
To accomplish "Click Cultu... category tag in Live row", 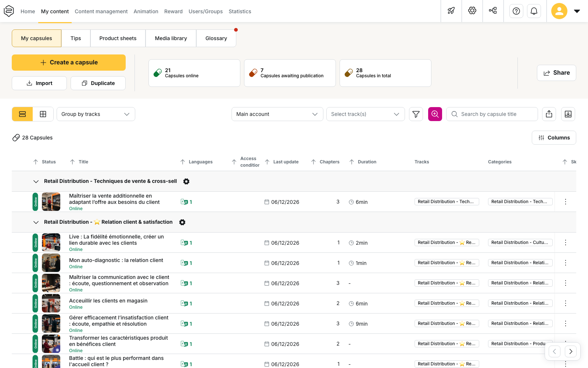I will coord(520,243).
